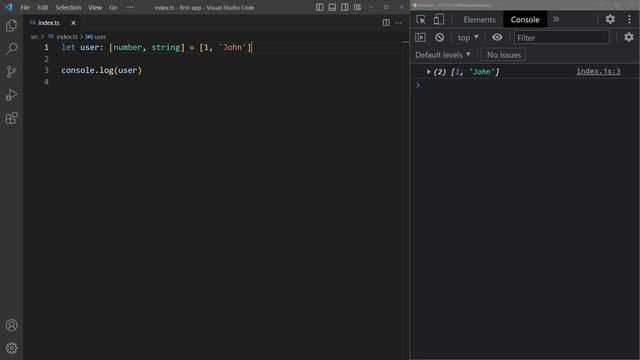Open the File menu
Screen dimensions: 640x360
tap(25, 7)
